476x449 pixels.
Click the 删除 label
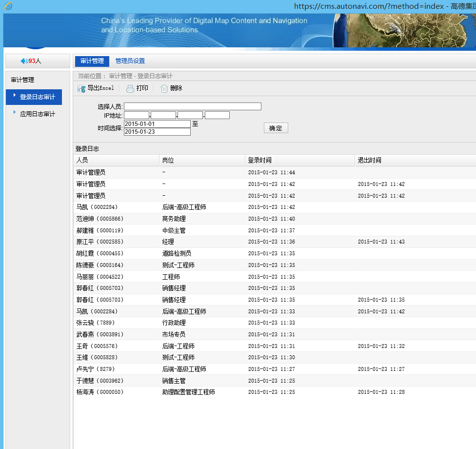[x=176, y=88]
